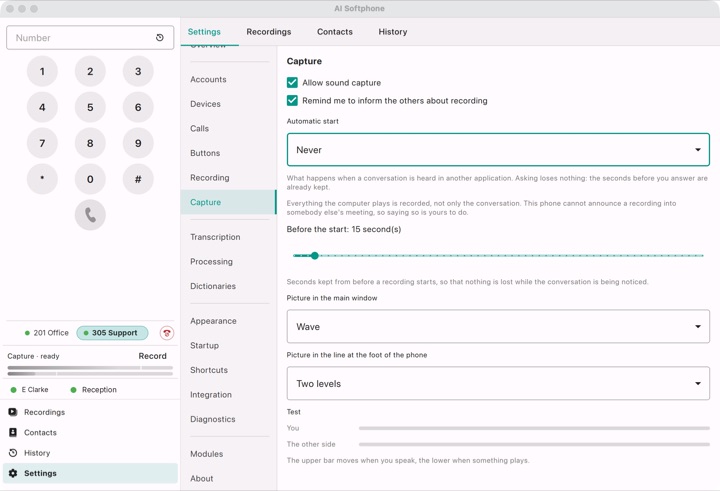The height and width of the screenshot is (491, 720).
Task: Toggle Remind me to inform others checkbox
Action: [x=292, y=101]
